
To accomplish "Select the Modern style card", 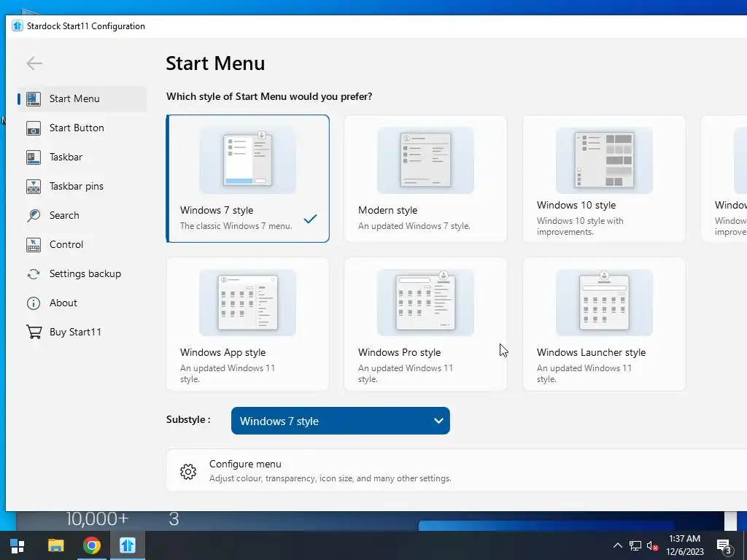I will 425,179.
